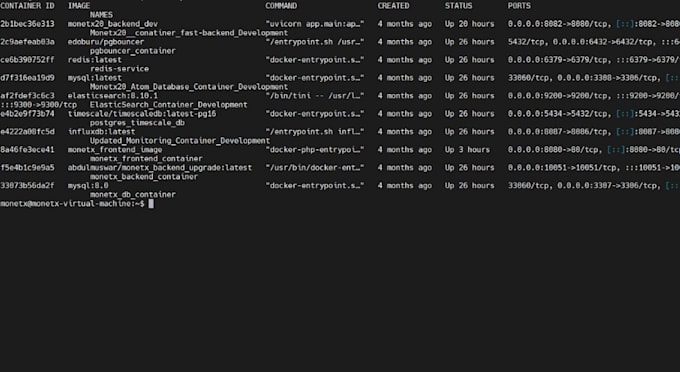Image resolution: width=680 pixels, height=372 pixels.
Task: Select the pgbouncer_container name text
Action: pos(133,51)
